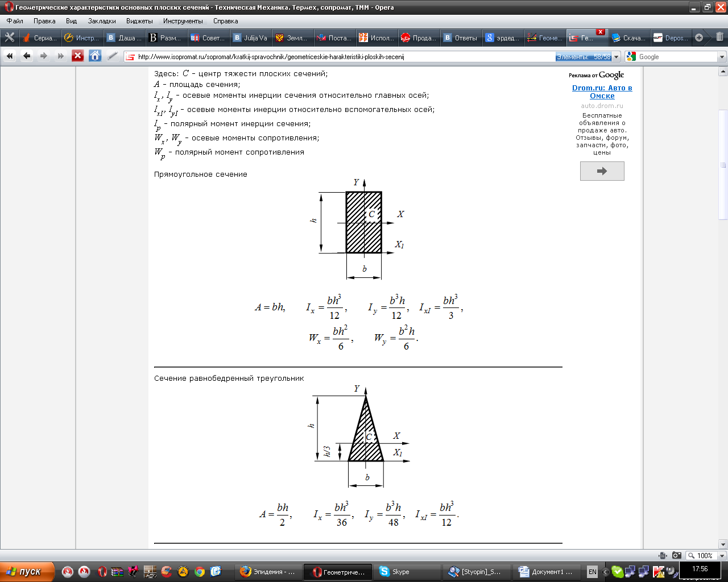Open the Справка menu
The image size is (728, 582).
225,21
